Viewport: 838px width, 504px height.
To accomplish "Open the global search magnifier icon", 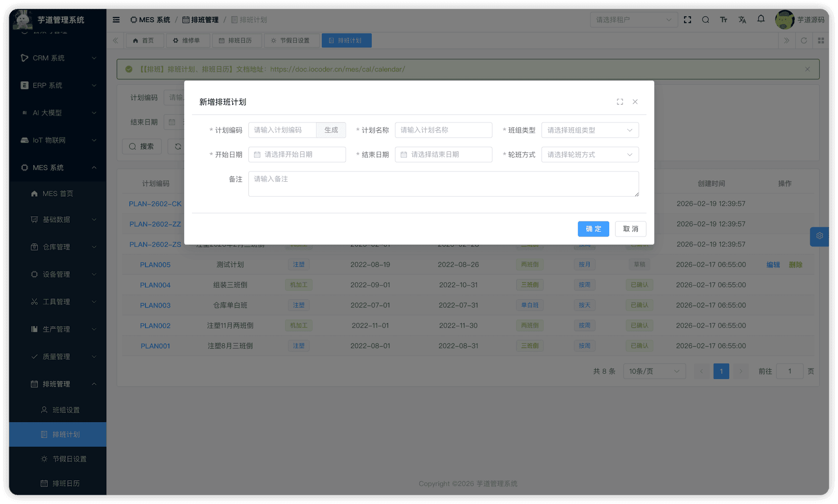I will pyautogui.click(x=705, y=20).
